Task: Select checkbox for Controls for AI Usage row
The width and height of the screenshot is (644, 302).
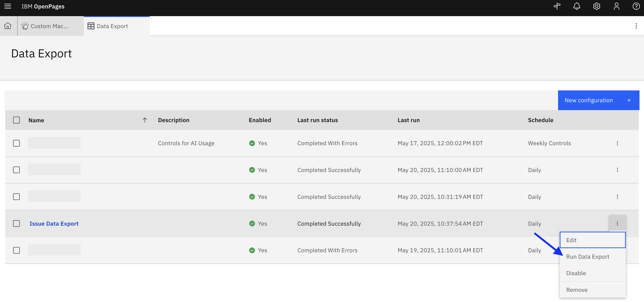Action: (x=17, y=143)
